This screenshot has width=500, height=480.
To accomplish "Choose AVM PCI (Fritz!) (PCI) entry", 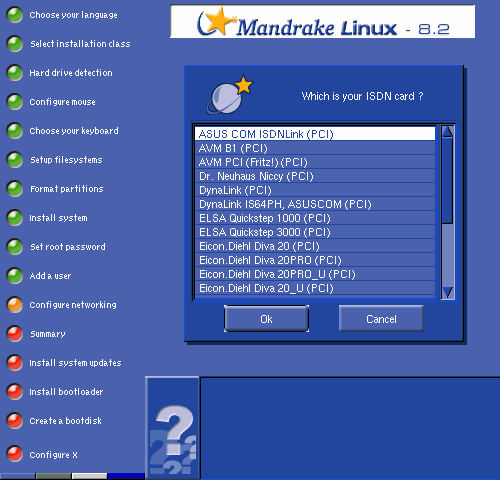I will (315, 162).
